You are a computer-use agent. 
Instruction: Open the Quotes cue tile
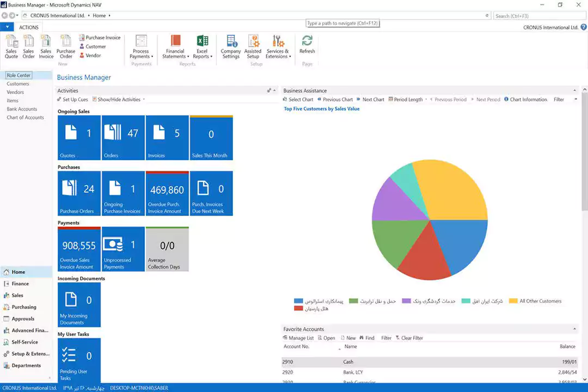click(79, 138)
